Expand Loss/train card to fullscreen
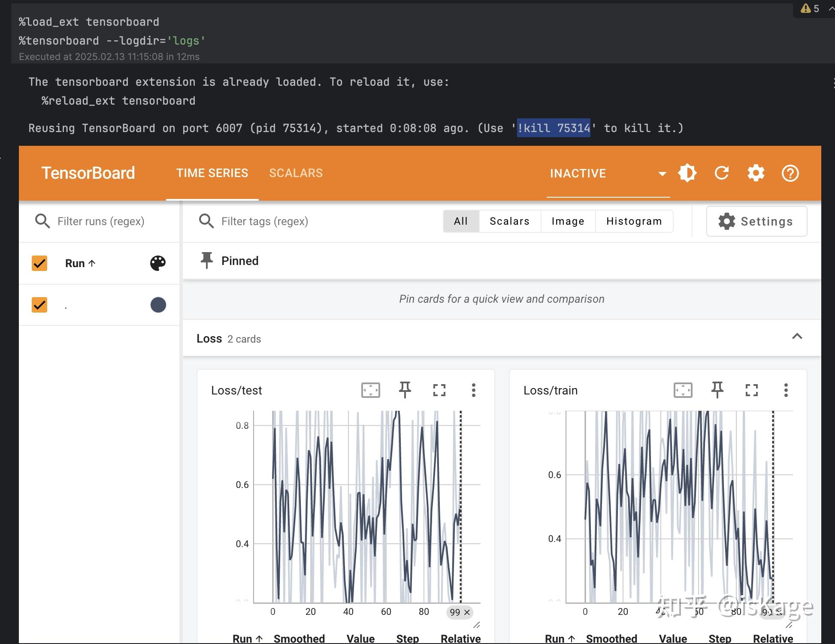 pyautogui.click(x=751, y=390)
